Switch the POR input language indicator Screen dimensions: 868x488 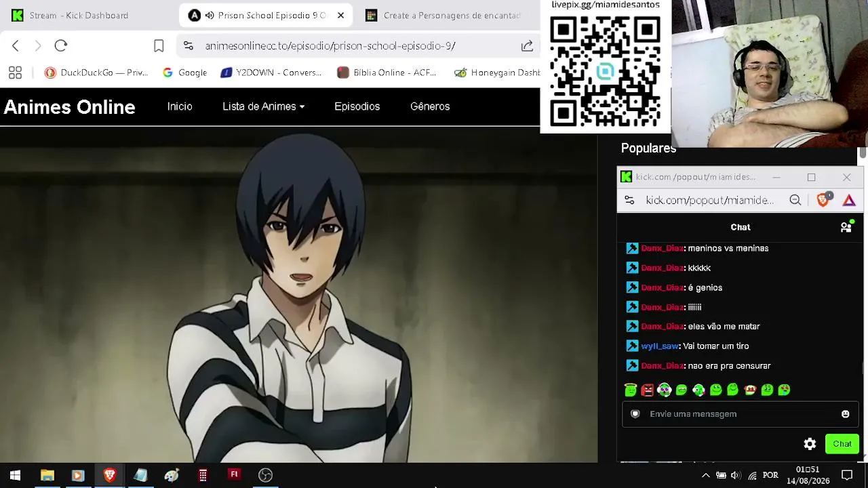pyautogui.click(x=770, y=475)
